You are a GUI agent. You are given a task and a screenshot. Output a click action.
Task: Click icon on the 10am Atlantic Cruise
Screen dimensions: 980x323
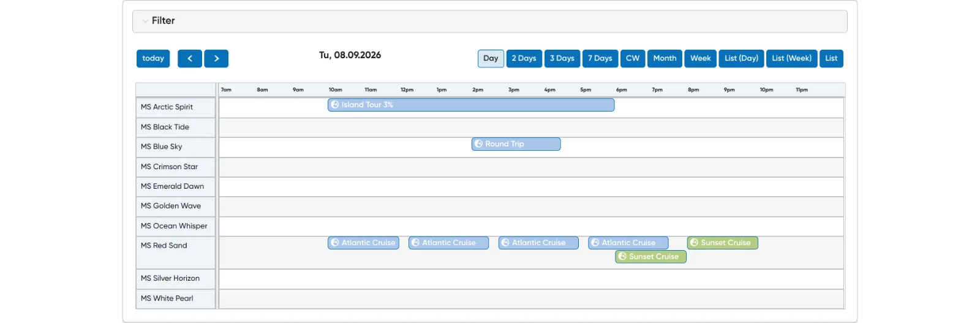click(335, 243)
